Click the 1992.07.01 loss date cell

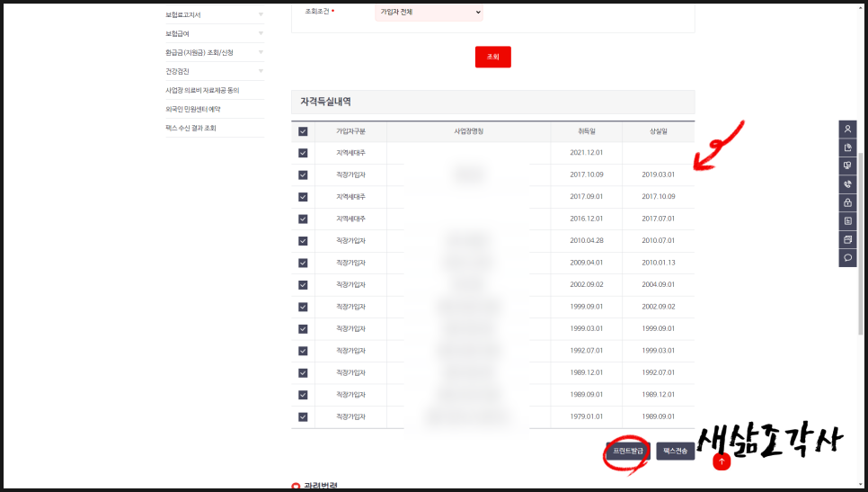click(x=659, y=372)
